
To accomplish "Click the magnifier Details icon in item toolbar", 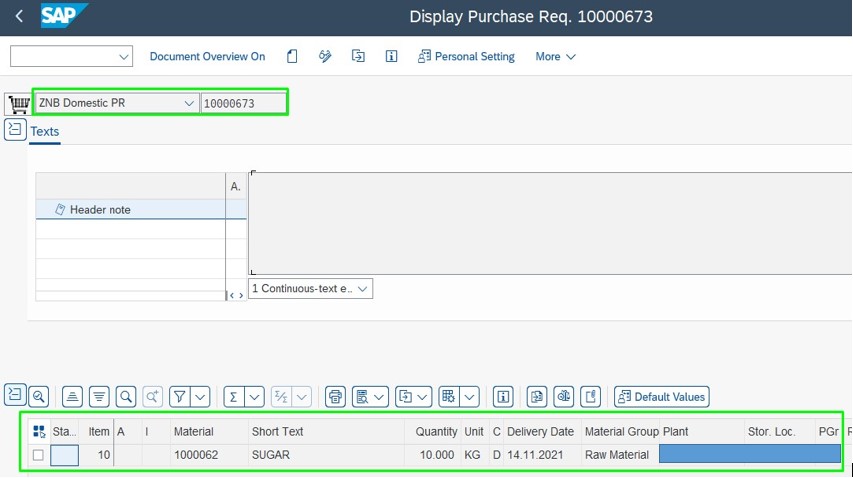I will point(39,396).
